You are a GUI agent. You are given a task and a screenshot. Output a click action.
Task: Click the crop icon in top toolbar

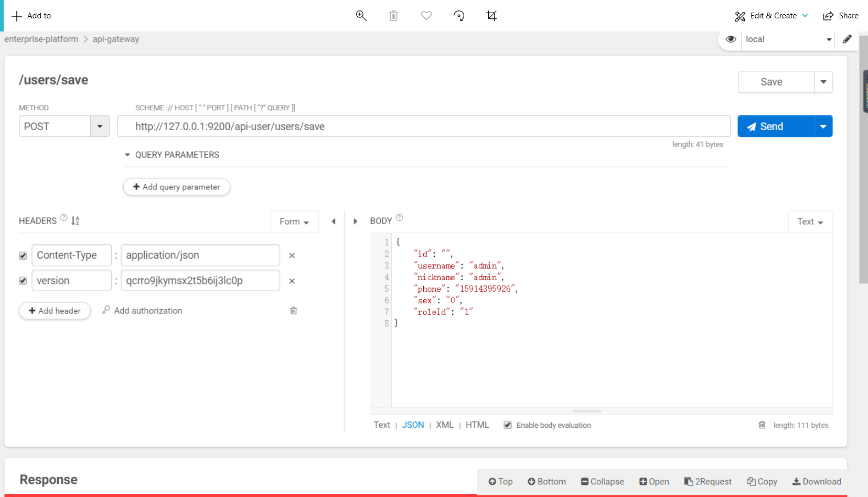pyautogui.click(x=491, y=16)
